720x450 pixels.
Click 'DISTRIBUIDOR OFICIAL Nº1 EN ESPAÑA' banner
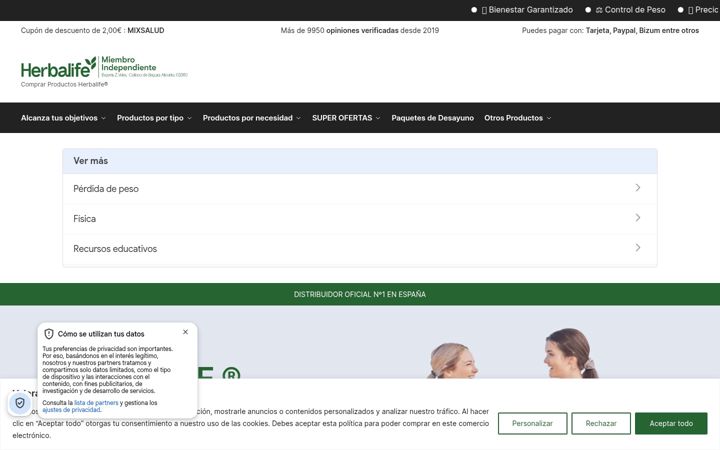tap(360, 294)
